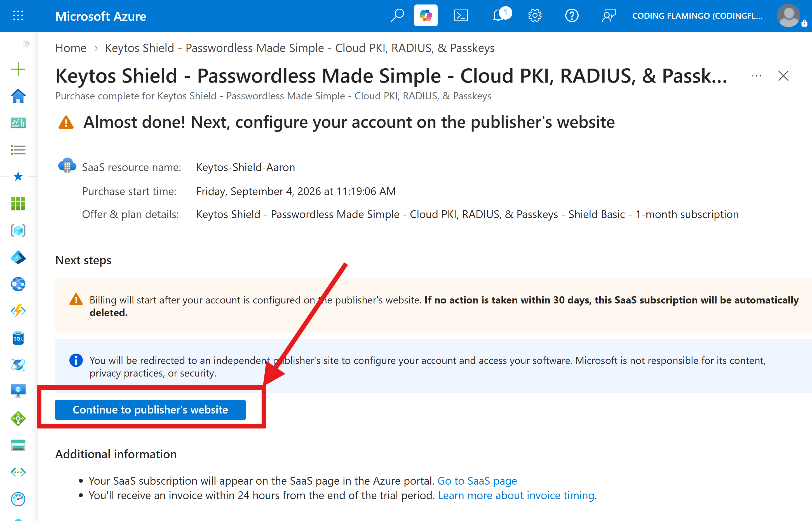Open the ellipsis more options menu
The height and width of the screenshot is (521, 812).
[x=757, y=76]
